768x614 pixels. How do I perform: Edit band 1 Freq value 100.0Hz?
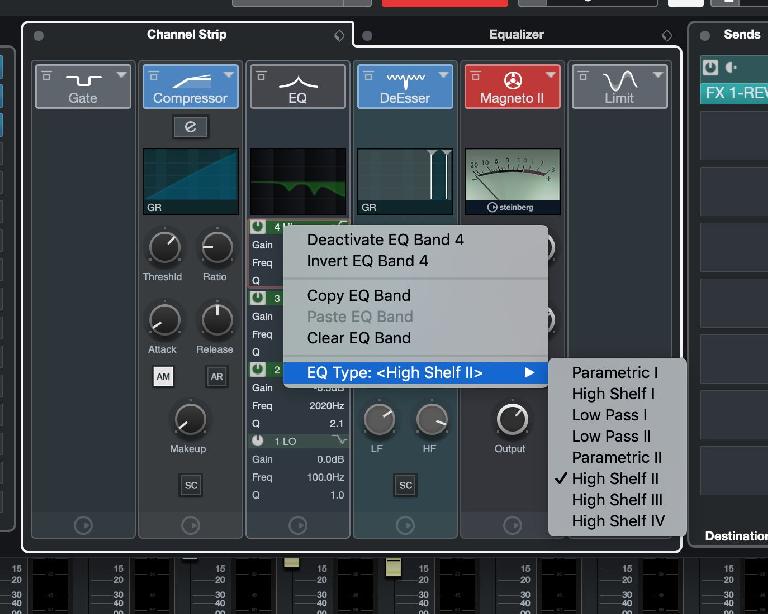click(325, 477)
